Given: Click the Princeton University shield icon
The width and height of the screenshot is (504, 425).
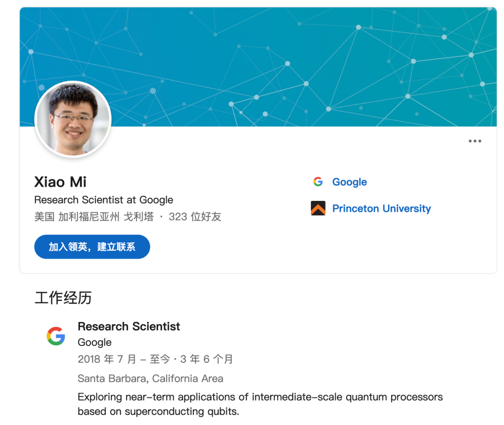Looking at the screenshot, I should point(318,208).
